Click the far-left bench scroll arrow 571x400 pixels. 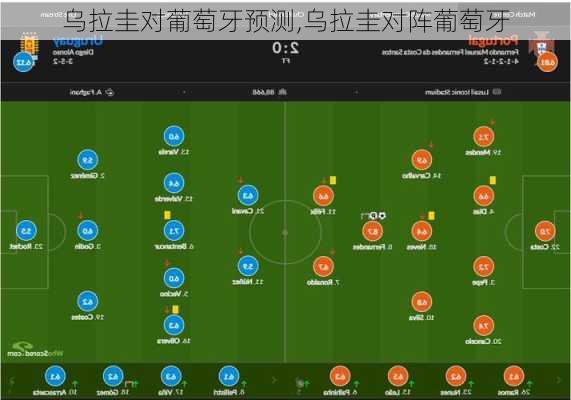tap(11, 381)
